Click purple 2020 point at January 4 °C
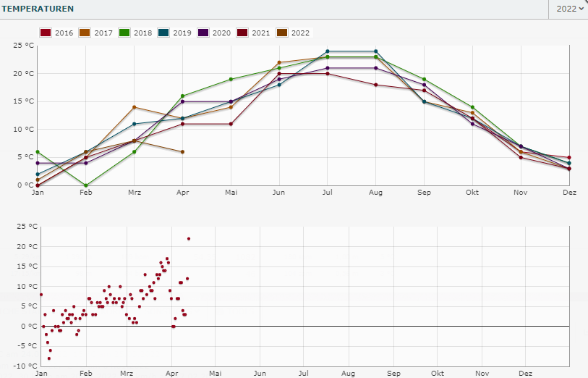Viewport: 588px width, 378px height. [38, 163]
